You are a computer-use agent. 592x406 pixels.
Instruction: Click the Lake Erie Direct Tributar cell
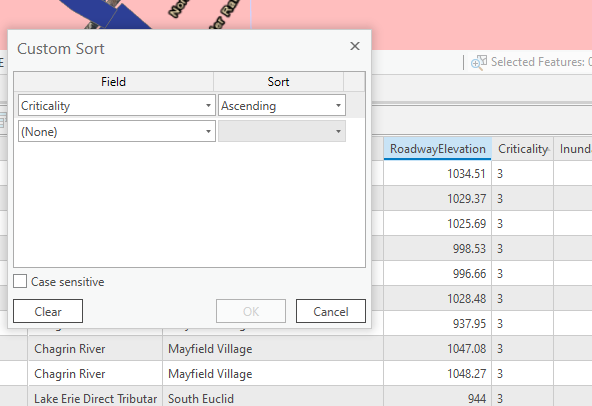coord(95,397)
